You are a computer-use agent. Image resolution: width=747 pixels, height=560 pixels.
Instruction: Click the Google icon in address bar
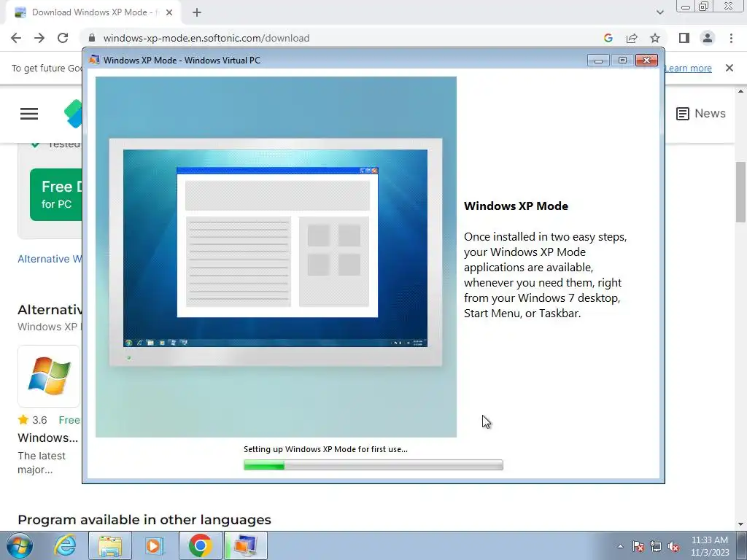click(608, 38)
